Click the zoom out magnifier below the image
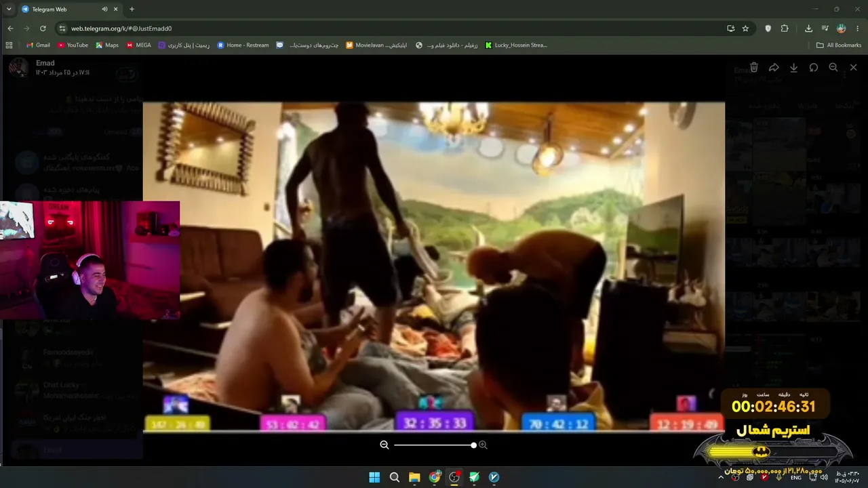Screen dimensions: 868x488 [x=384, y=445]
